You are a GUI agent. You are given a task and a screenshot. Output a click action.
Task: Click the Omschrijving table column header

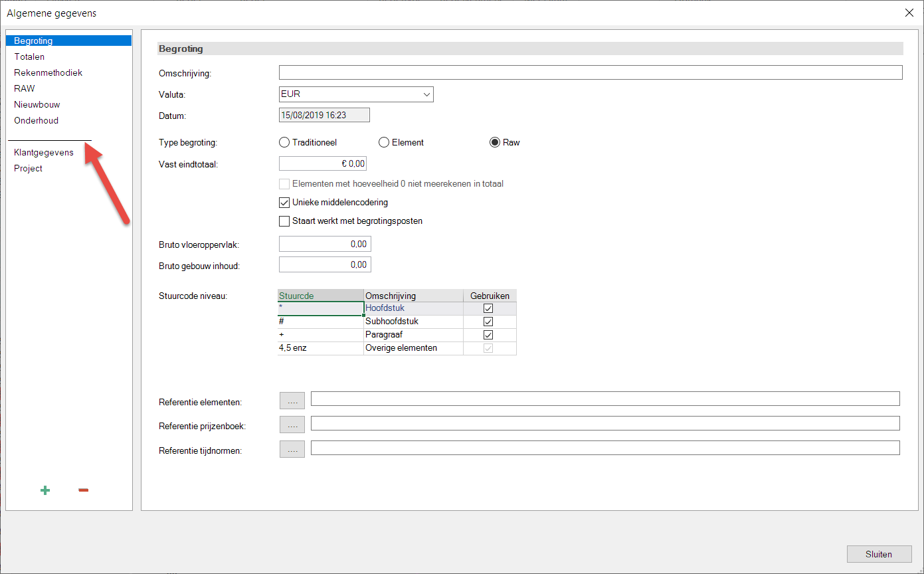pyautogui.click(x=413, y=296)
